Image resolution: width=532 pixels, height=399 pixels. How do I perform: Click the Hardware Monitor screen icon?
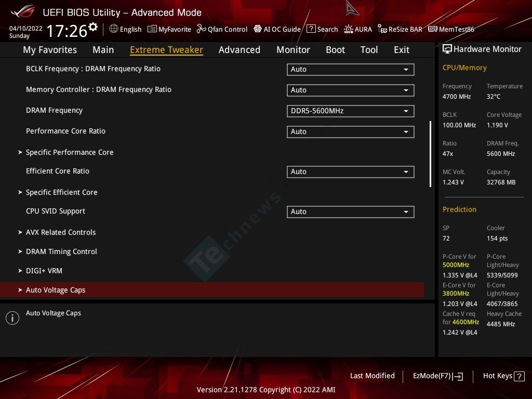pos(447,49)
